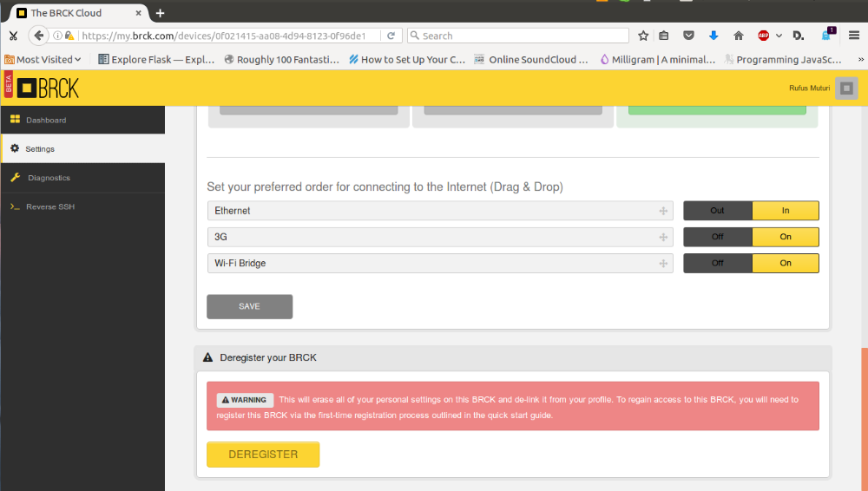
Task: Select the 3G connection row
Action: click(440, 237)
